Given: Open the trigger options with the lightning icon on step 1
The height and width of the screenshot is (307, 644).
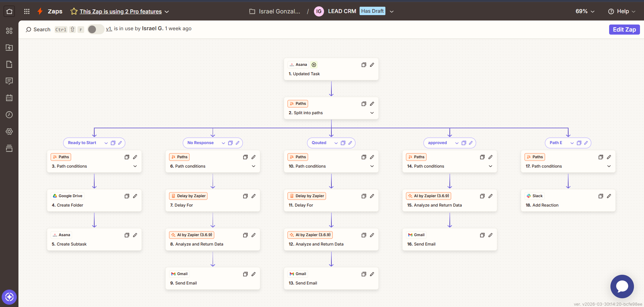Looking at the screenshot, I should [x=314, y=64].
